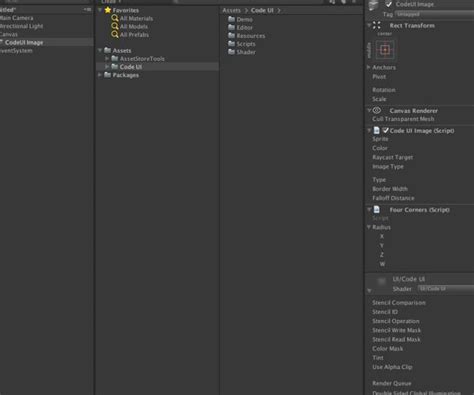Select EventSystem in Hierarchy
Viewport: 474px width, 395px height.
tap(16, 51)
